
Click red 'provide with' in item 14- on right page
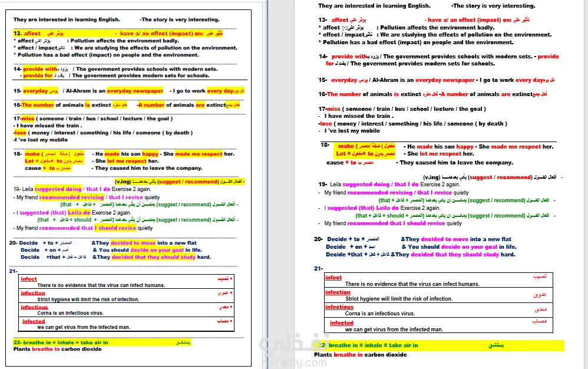[x=349, y=57]
